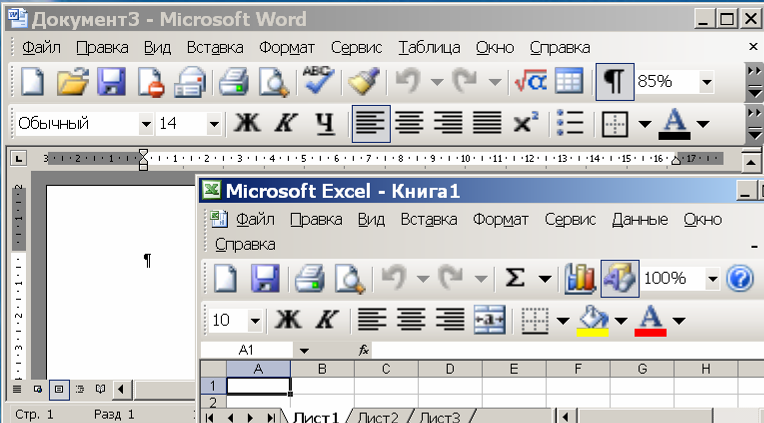This screenshot has height=423, width=764.
Task: Select column D header in Excel
Action: pos(450,369)
